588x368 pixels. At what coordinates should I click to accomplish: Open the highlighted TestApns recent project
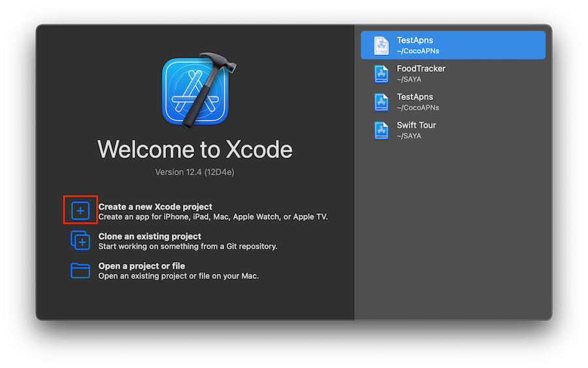click(453, 45)
